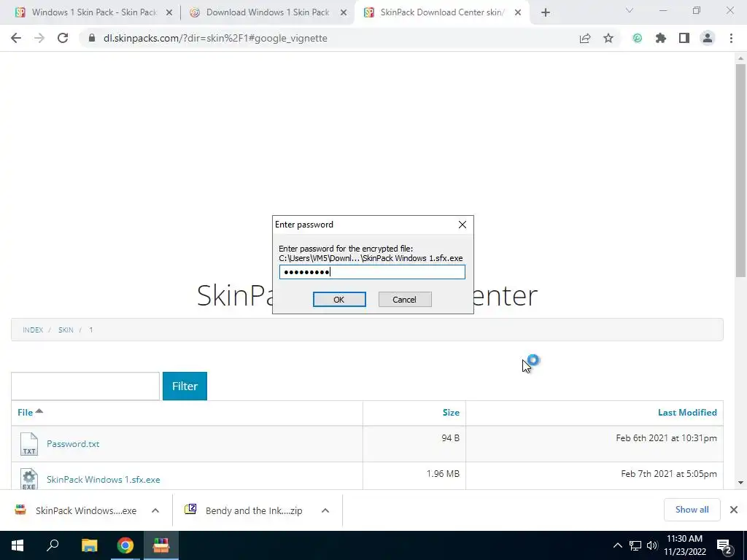Expand options for Bendy zip download
The height and width of the screenshot is (560, 747).
325,510
